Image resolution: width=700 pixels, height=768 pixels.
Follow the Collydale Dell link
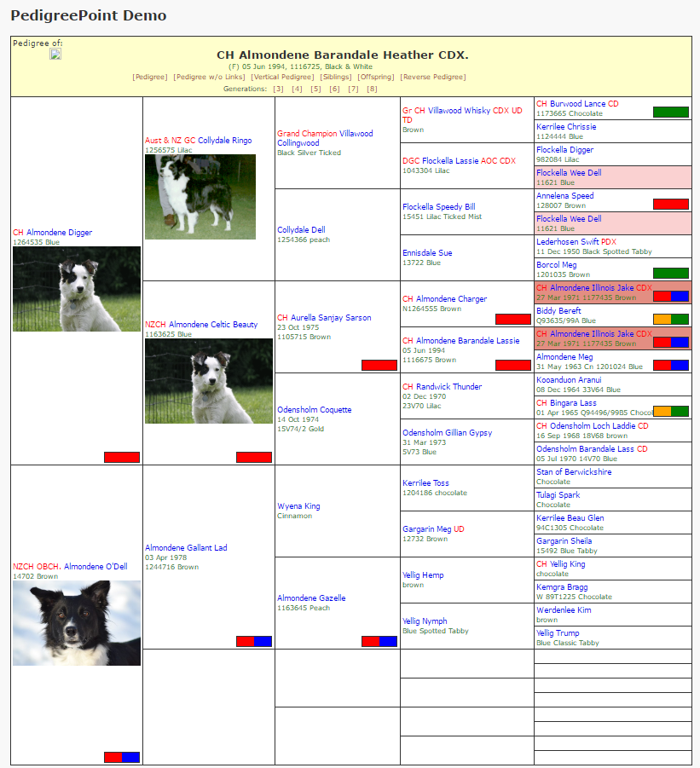coord(301,230)
